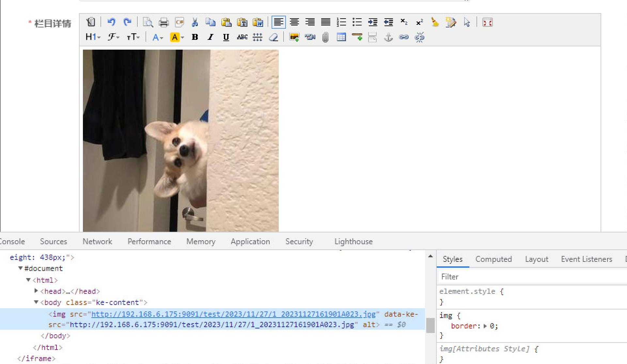Open the Computed styles tab
The height and width of the screenshot is (364, 627).
click(493, 259)
